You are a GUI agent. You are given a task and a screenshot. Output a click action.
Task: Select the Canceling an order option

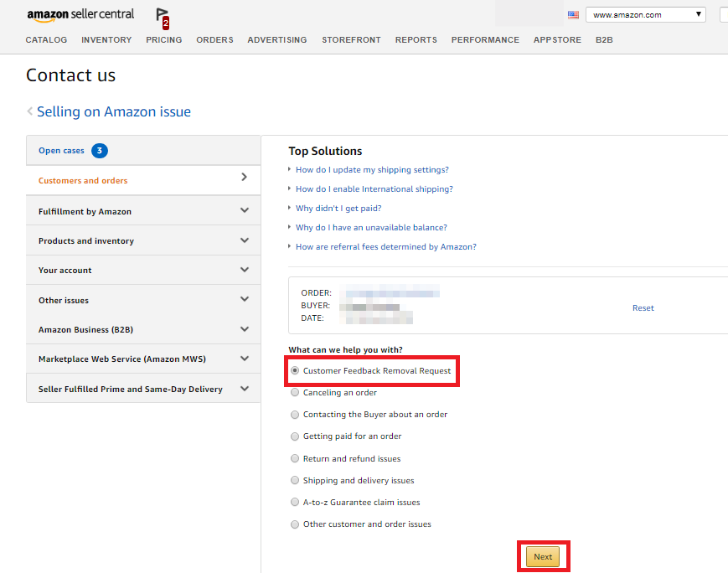pyautogui.click(x=295, y=392)
